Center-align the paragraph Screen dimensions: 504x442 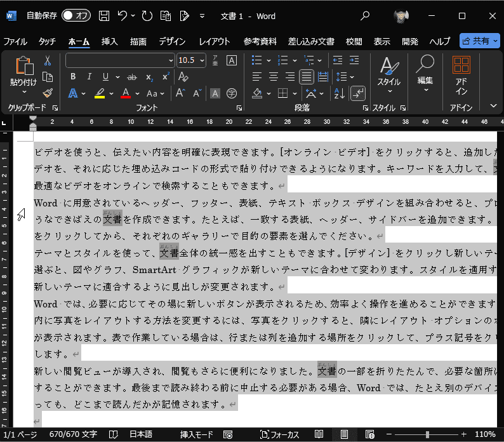pyautogui.click(x=274, y=77)
